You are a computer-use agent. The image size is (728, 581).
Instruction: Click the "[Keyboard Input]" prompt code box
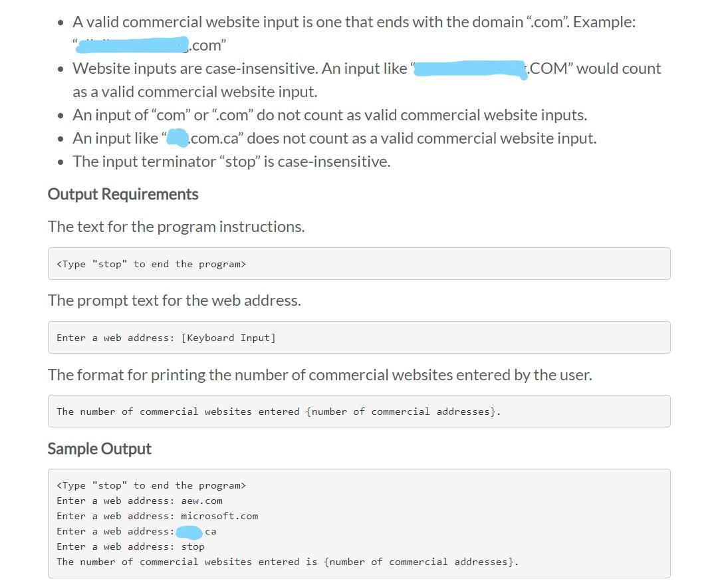(x=358, y=338)
